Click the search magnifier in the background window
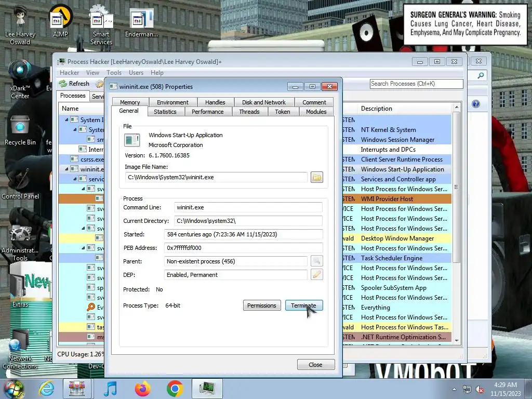The image size is (532, 399). [481, 75]
